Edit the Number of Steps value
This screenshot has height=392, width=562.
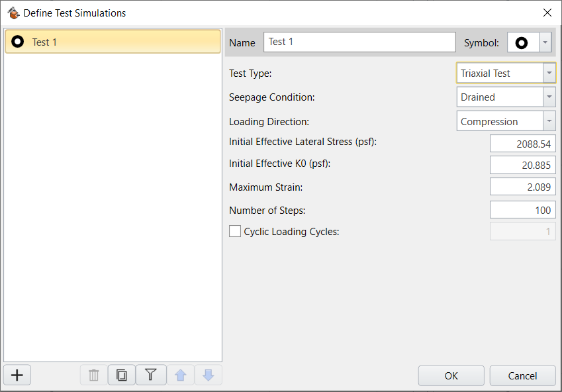pyautogui.click(x=522, y=209)
